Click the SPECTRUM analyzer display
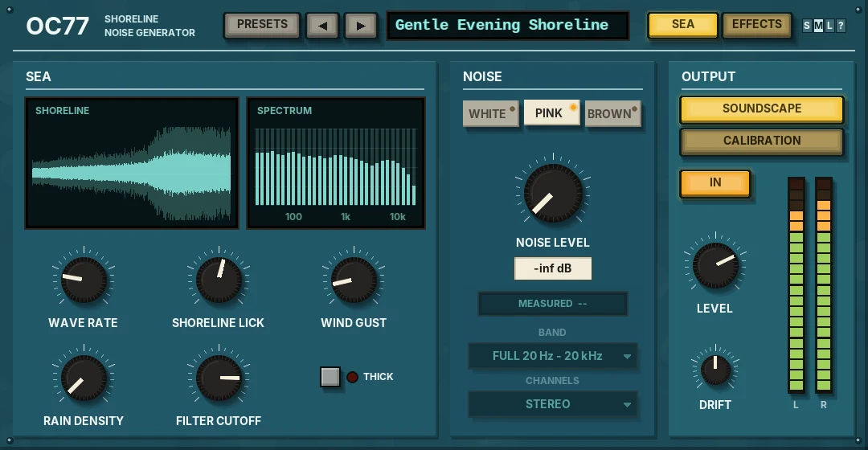 (336, 163)
